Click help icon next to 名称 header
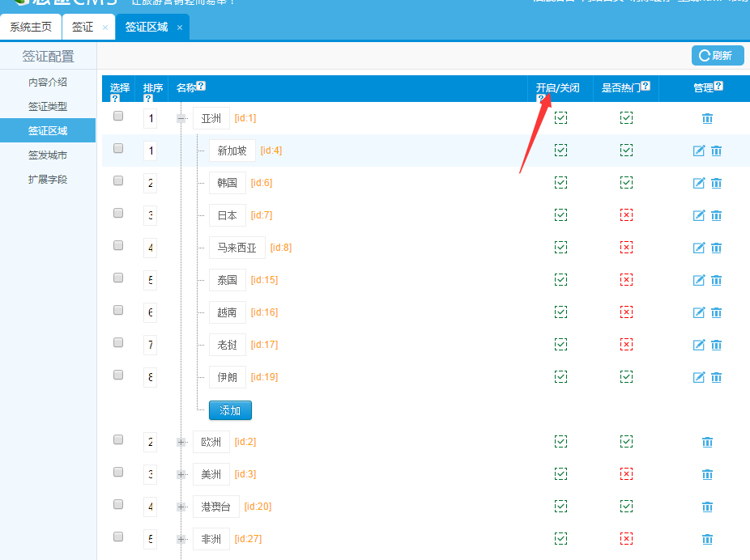Screen dimensions: 750x560 (201, 87)
